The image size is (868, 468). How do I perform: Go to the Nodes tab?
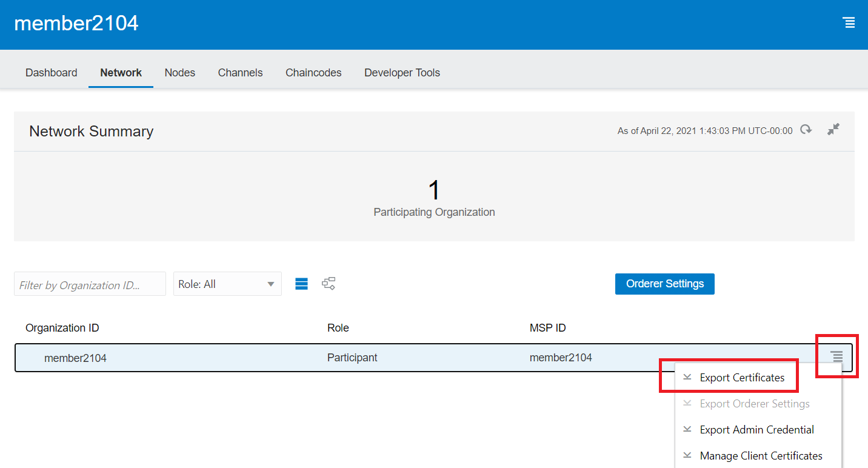pos(180,73)
